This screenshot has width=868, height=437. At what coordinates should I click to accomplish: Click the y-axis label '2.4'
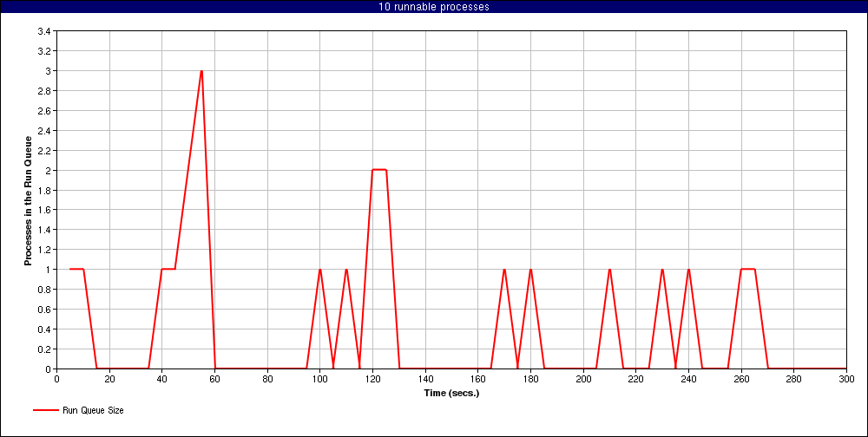tap(44, 131)
